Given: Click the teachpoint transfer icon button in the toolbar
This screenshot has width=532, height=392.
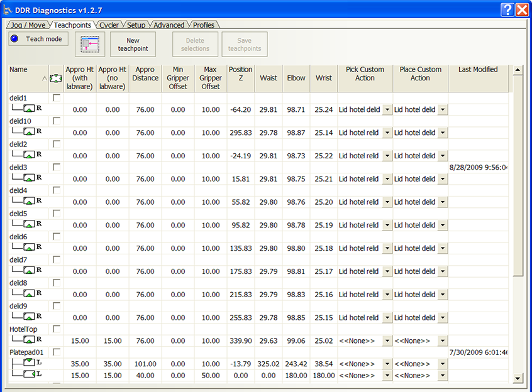Looking at the screenshot, I should coord(90,44).
